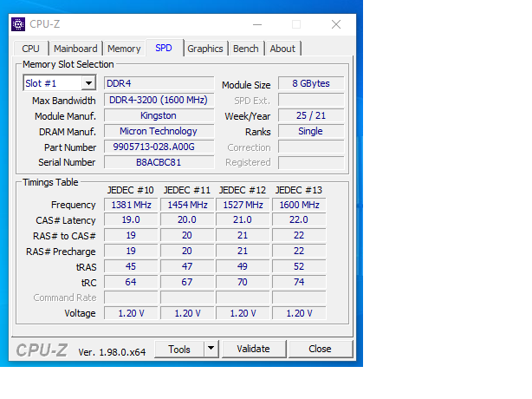Click the empty SPD Ext. field
Image resolution: width=532 pixels, height=399 pixels.
point(311,100)
